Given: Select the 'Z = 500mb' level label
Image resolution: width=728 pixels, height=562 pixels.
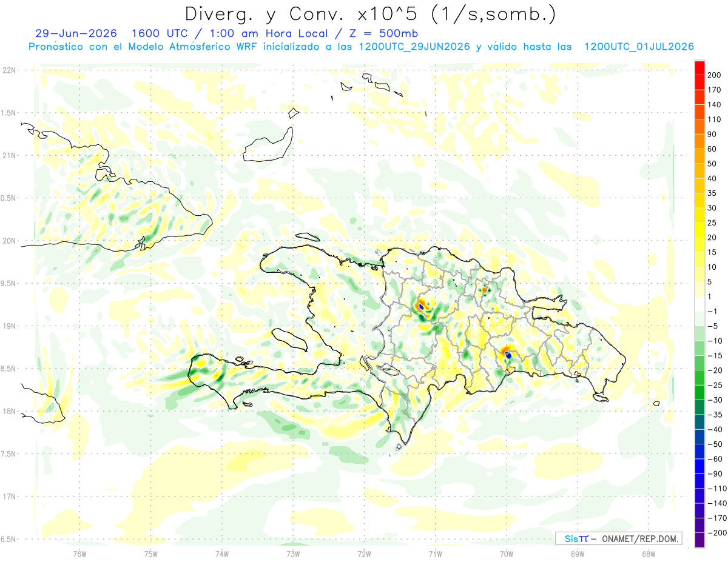Looking at the screenshot, I should 384,33.
